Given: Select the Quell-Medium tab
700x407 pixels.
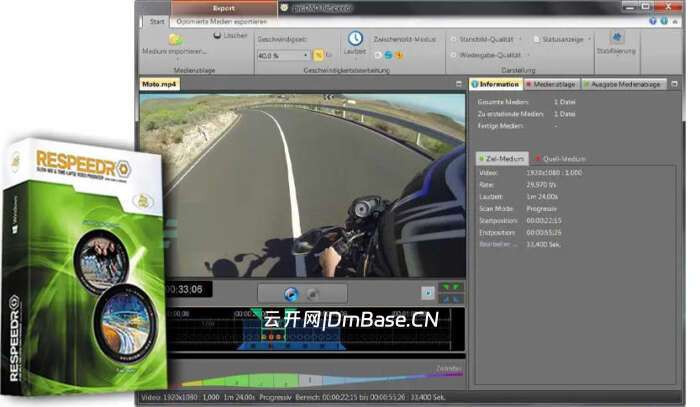Looking at the screenshot, I should pyautogui.click(x=561, y=158).
